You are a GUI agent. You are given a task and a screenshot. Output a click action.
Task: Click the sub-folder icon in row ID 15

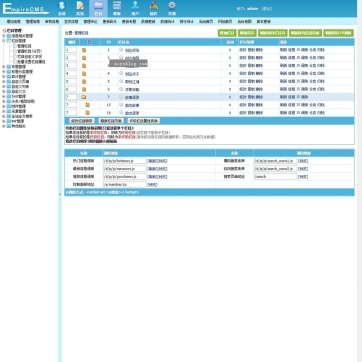point(87,105)
